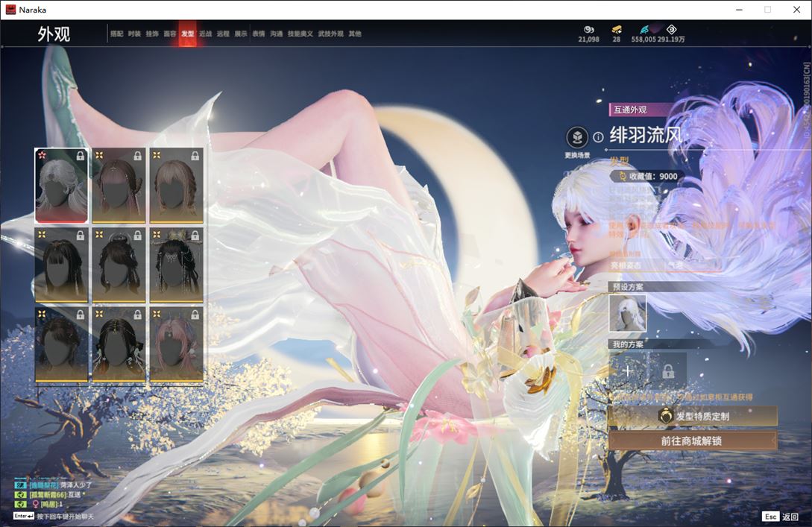This screenshot has width=812, height=527.
Task: Click lock icon on white-haired hairstyle card
Action: [x=81, y=156]
